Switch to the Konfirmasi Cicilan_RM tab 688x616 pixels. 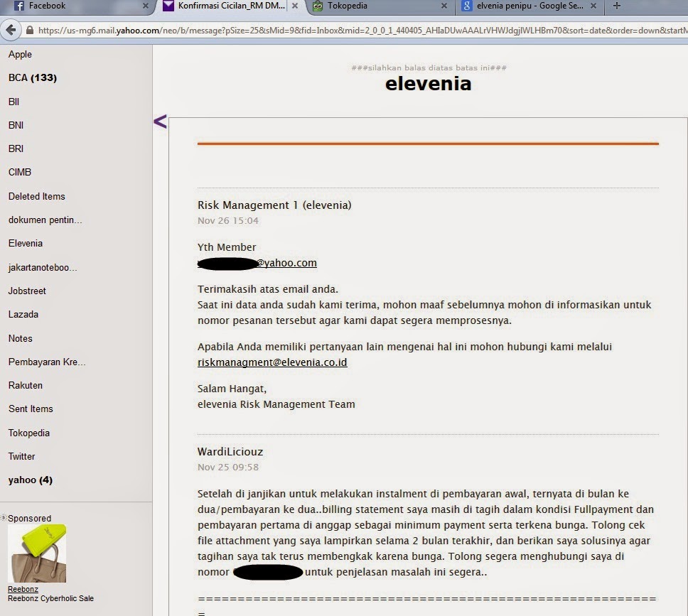[231, 6]
